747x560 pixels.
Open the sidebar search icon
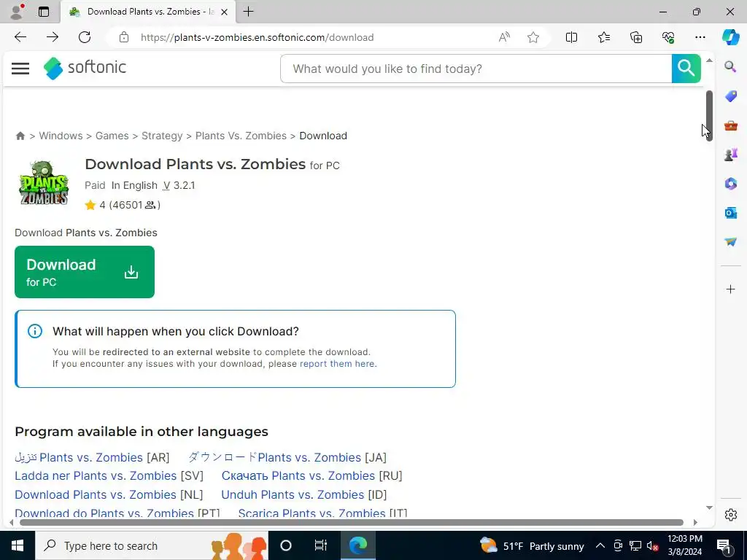click(730, 66)
